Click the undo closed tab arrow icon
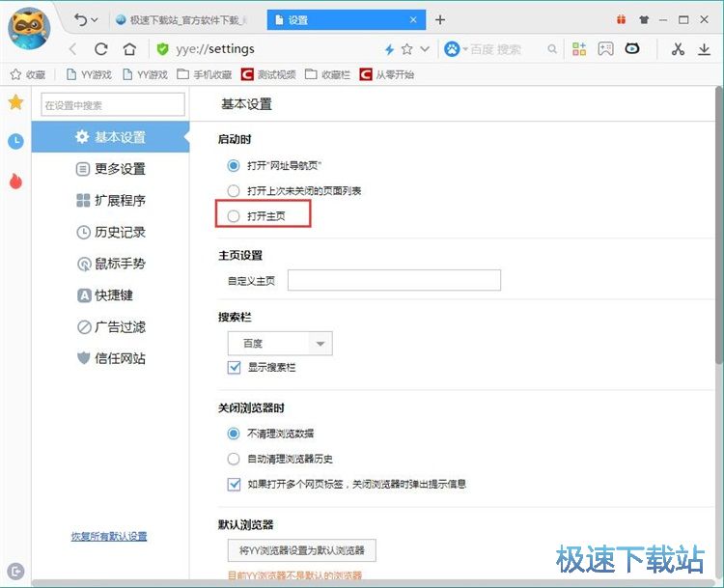The width and height of the screenshot is (724, 588). [x=80, y=20]
